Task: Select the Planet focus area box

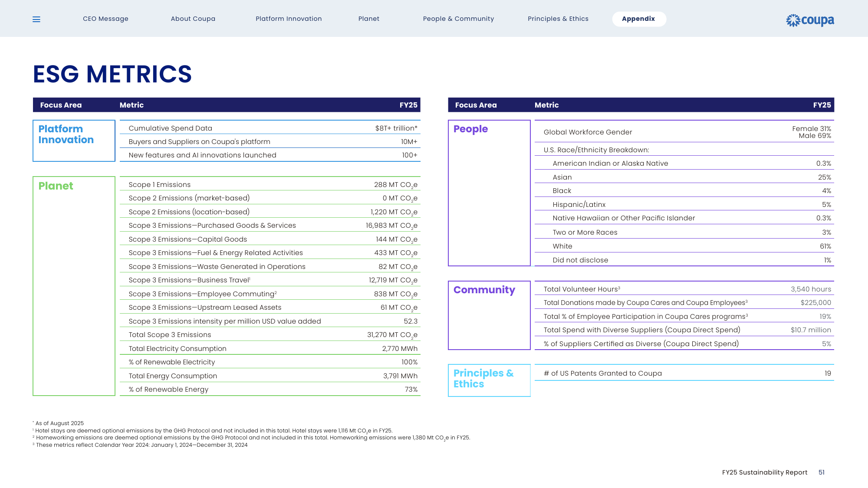Action: [74, 286]
